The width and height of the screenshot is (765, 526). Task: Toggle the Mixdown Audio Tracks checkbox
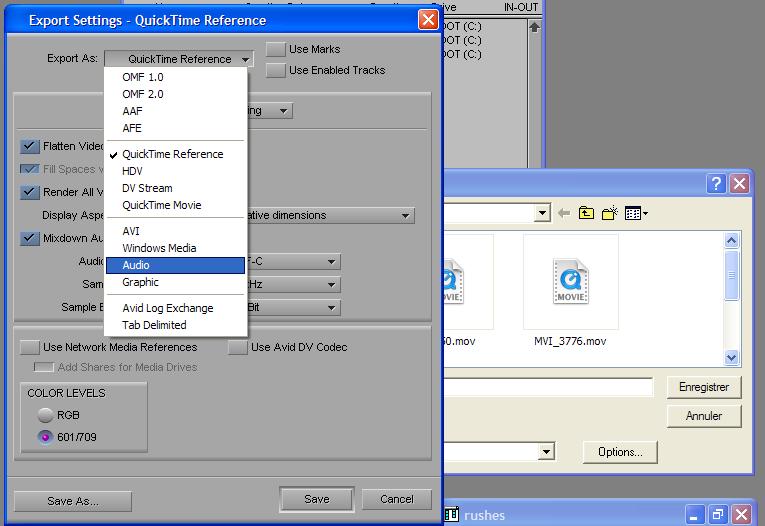pos(30,238)
